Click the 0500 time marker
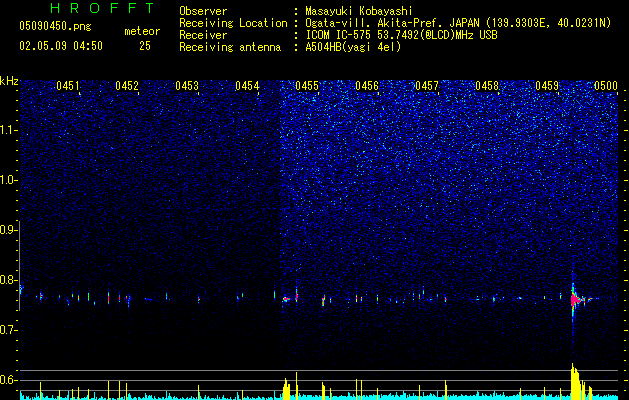The image size is (629, 400). point(606,86)
